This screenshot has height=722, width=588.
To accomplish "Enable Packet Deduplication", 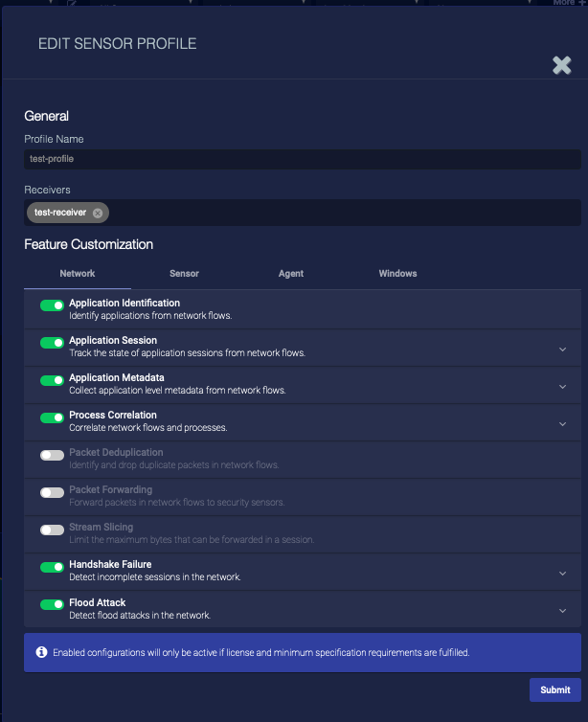I will tap(52, 455).
